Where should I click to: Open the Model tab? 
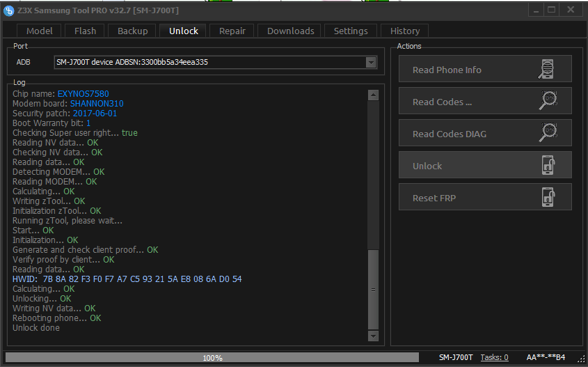click(40, 31)
